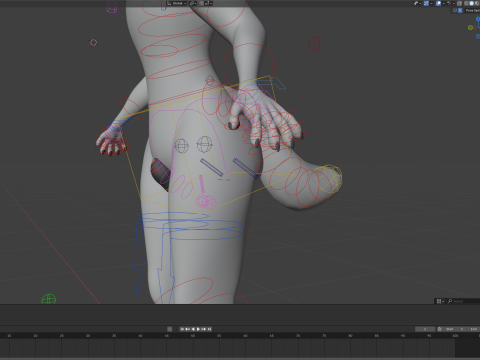Toggle the auto keying record button
The width and height of the screenshot is (480, 360).
pyautogui.click(x=169, y=329)
